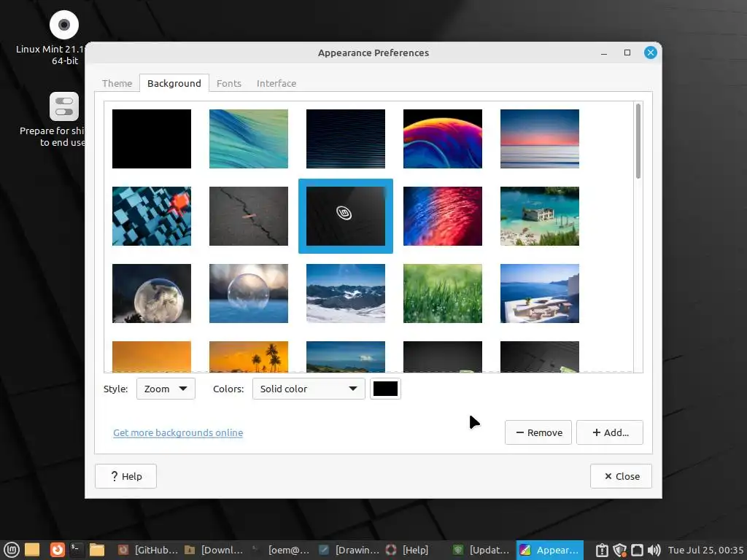
Task: Open the clock showing Tue Jul 25
Action: point(705,550)
